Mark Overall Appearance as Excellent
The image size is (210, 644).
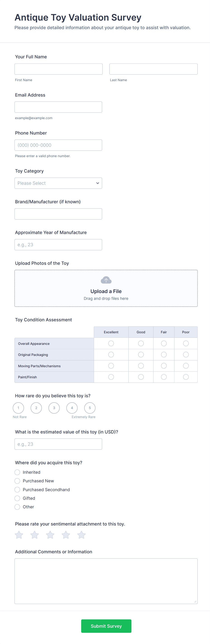[x=111, y=343]
